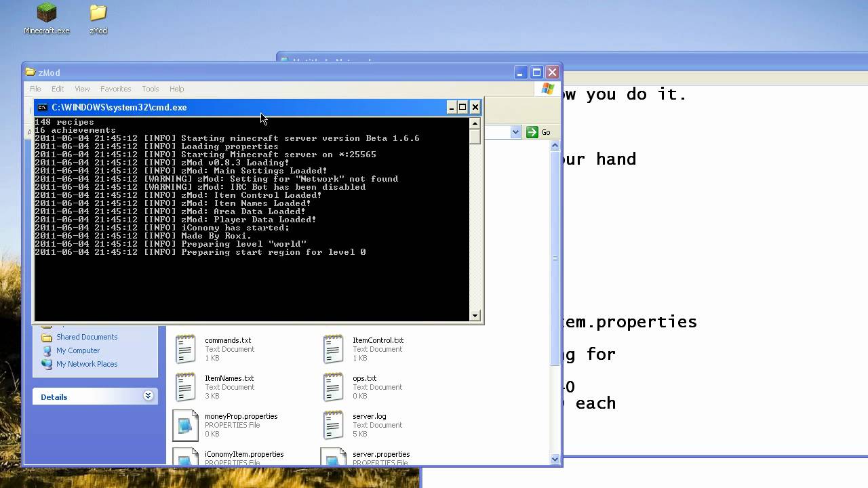Maximize the cmd.exe window

tap(462, 107)
